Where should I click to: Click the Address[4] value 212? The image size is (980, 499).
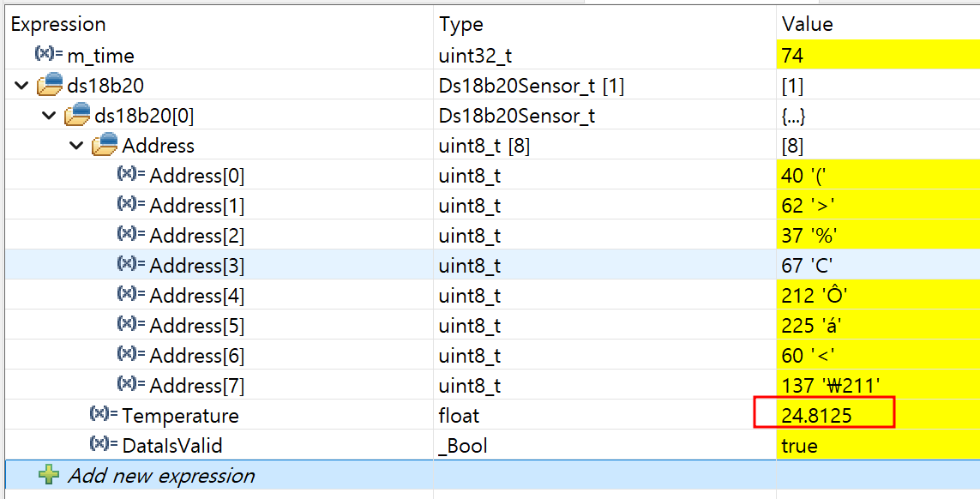coord(815,296)
